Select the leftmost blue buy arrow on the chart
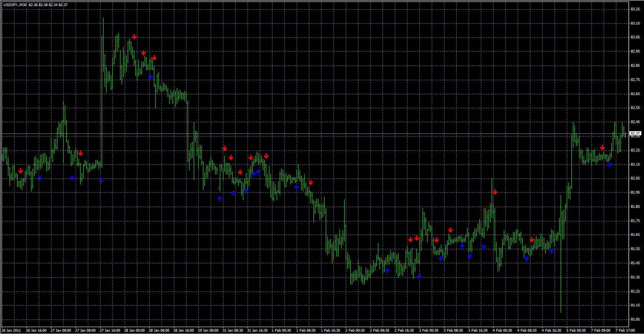Image resolution: width=644 pixels, height=334 pixels. (40, 178)
